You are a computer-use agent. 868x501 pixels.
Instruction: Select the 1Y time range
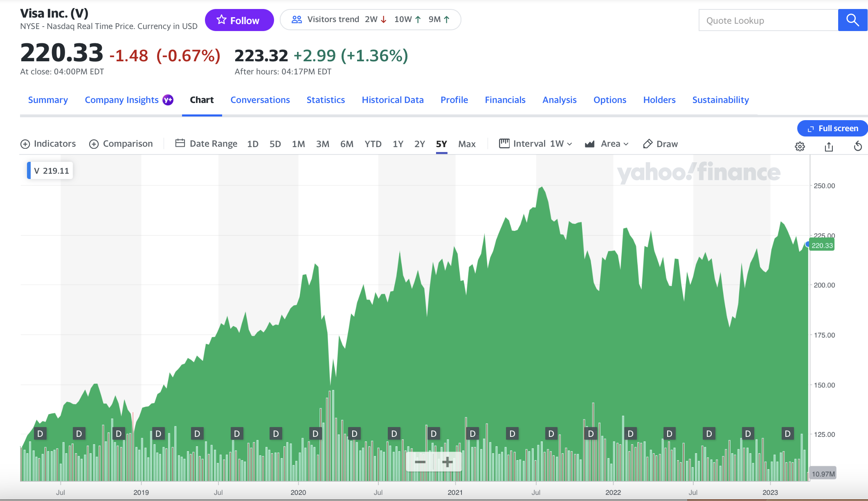point(398,144)
